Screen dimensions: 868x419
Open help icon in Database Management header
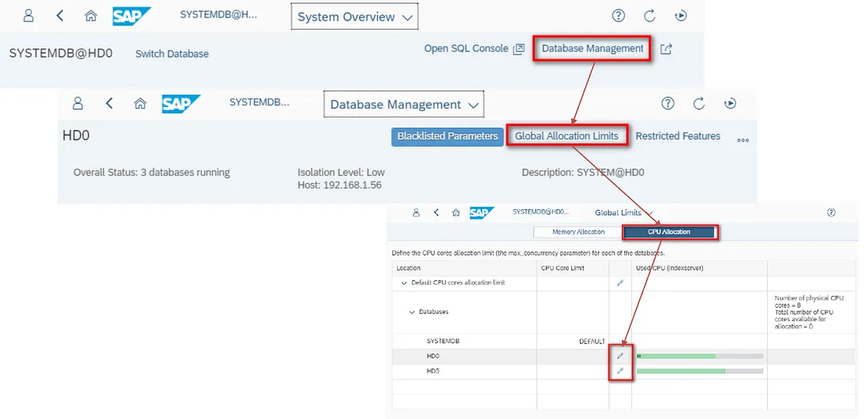click(668, 103)
